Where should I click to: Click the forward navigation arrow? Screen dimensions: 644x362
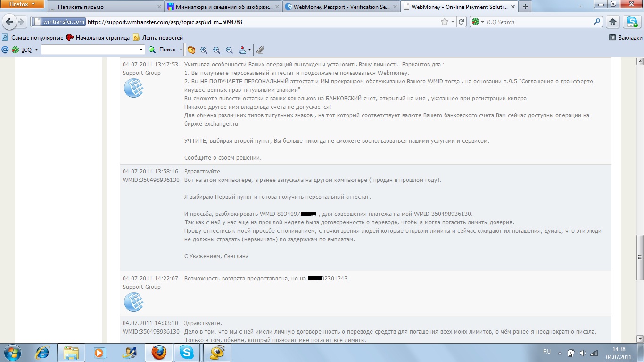21,22
